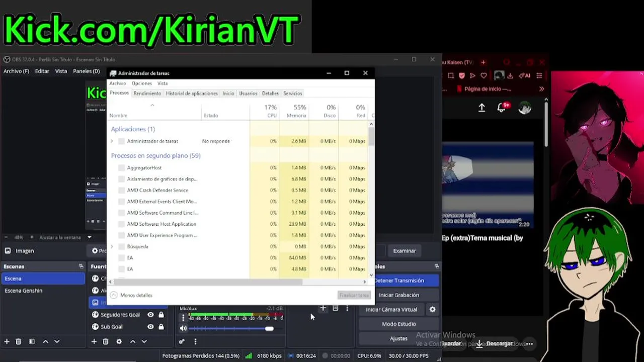
Task: Move source up in Fuentes toolbar
Action: click(133, 341)
